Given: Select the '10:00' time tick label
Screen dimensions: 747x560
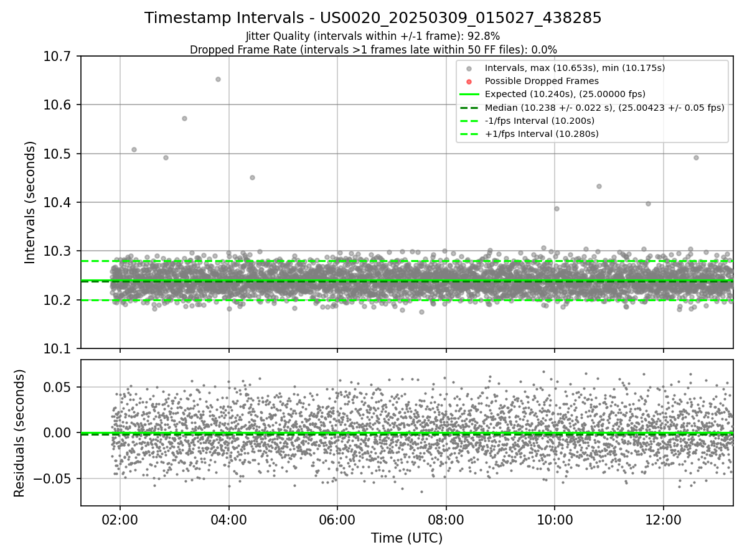Looking at the screenshot, I should (555, 519).
